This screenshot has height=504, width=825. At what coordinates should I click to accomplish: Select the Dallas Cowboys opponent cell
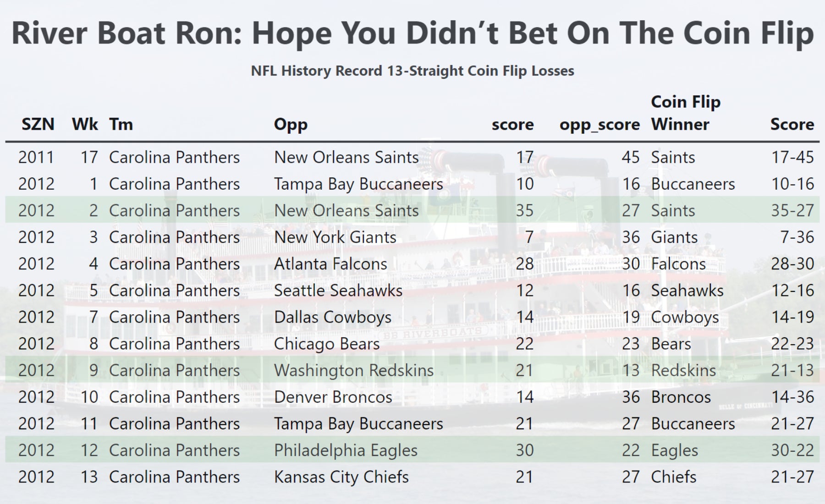click(x=333, y=317)
